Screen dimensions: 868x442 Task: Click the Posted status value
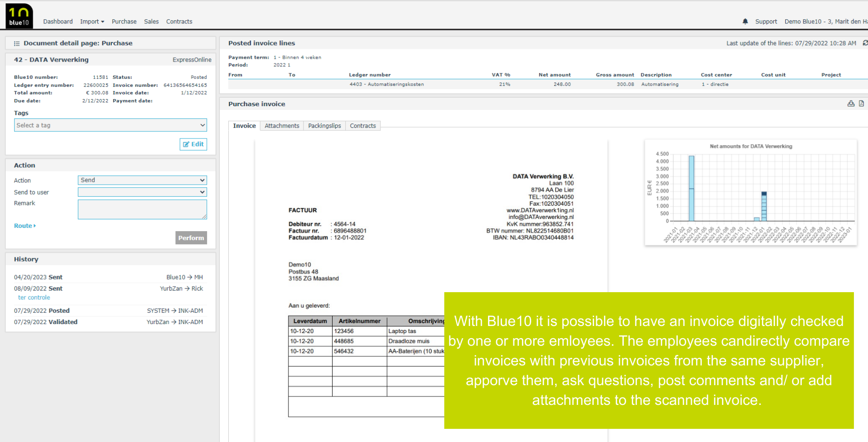coord(199,78)
